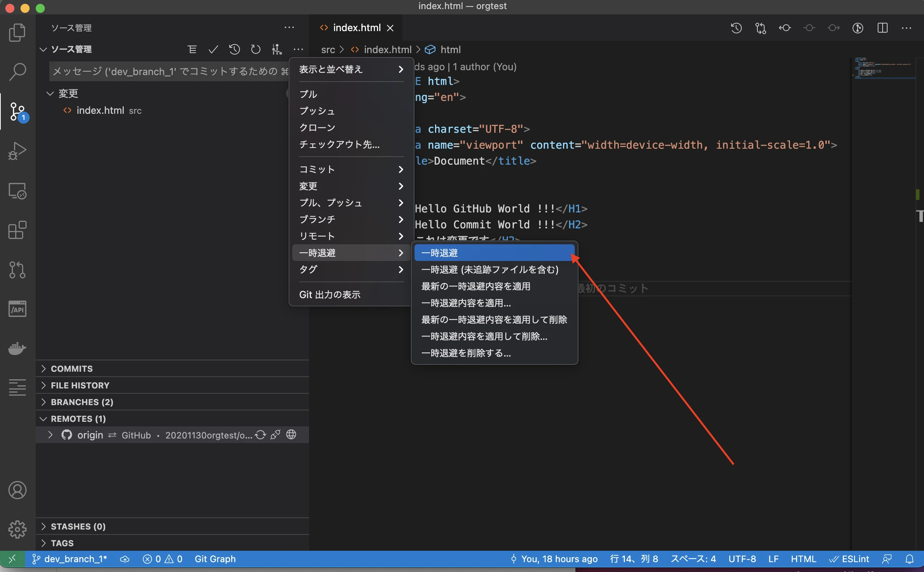Viewport: 924px width, 572px height.
Task: Click the commit checkmark in Source Control
Action: tap(213, 49)
